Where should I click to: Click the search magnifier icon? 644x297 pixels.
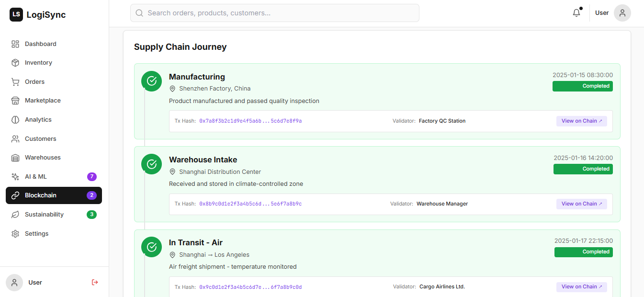(x=139, y=13)
